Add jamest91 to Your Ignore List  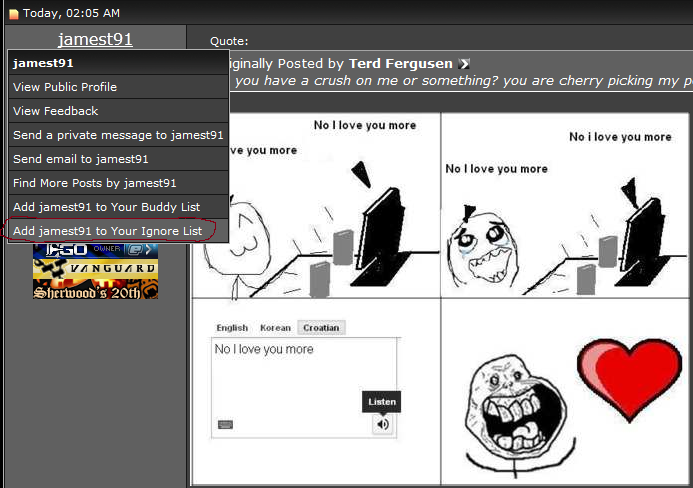tap(118, 230)
